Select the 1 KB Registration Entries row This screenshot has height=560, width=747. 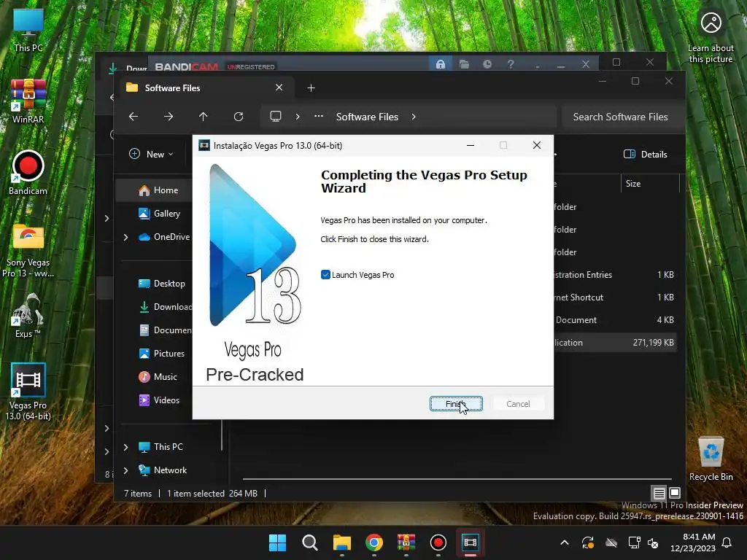pyautogui.click(x=615, y=274)
